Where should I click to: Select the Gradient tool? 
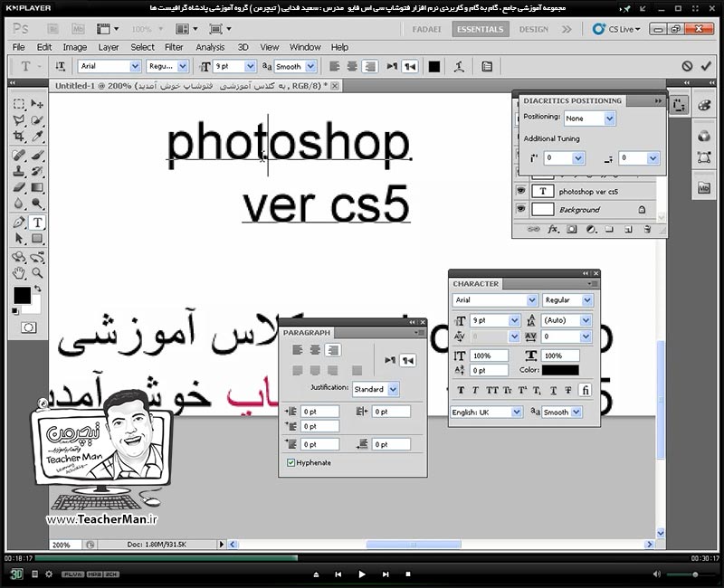[37, 187]
